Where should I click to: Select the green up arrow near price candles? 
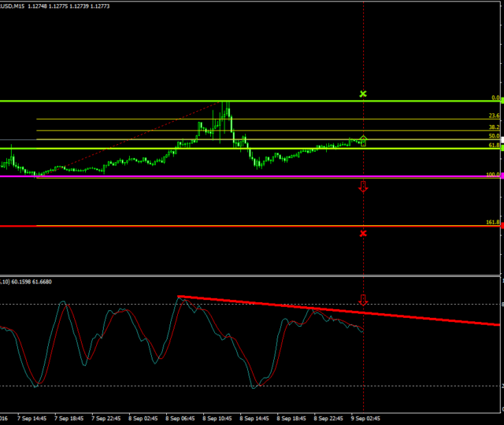[363, 140]
